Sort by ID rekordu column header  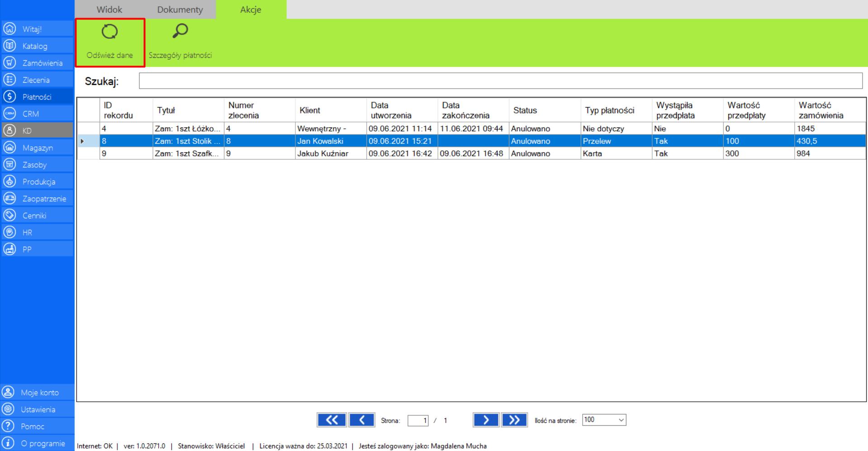126,110
